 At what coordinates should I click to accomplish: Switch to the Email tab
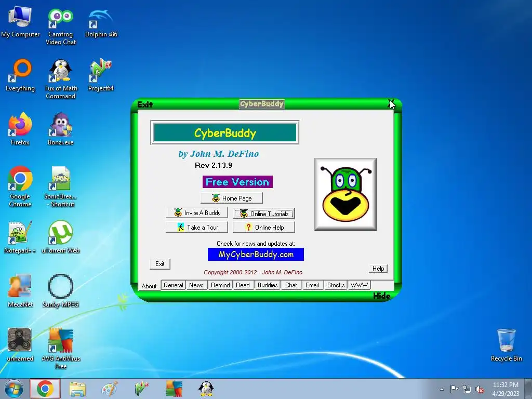(312, 285)
